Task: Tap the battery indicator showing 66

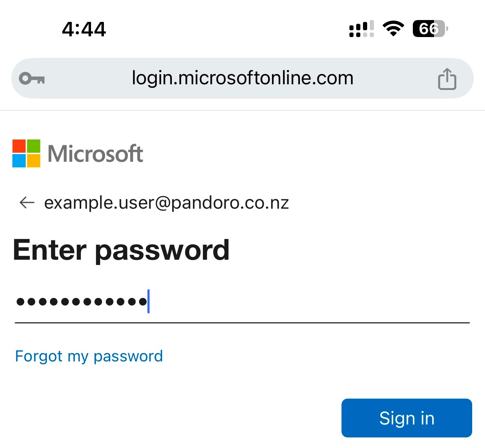Action: [430, 29]
